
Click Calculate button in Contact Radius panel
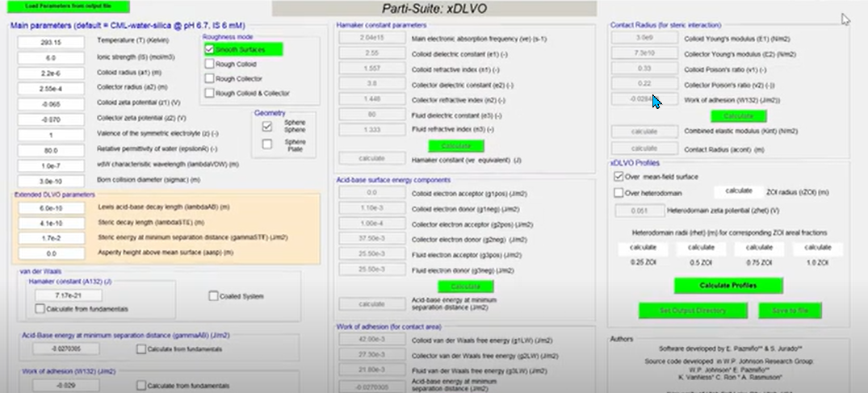point(739,116)
